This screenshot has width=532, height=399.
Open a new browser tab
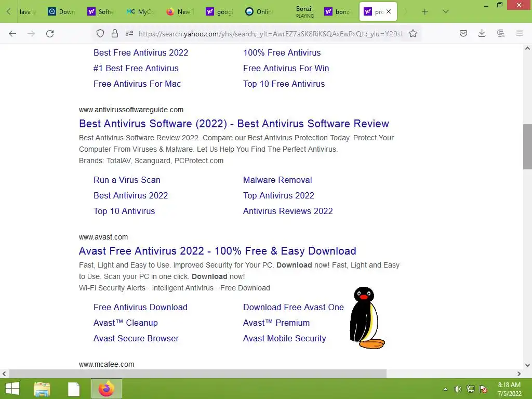point(425,12)
